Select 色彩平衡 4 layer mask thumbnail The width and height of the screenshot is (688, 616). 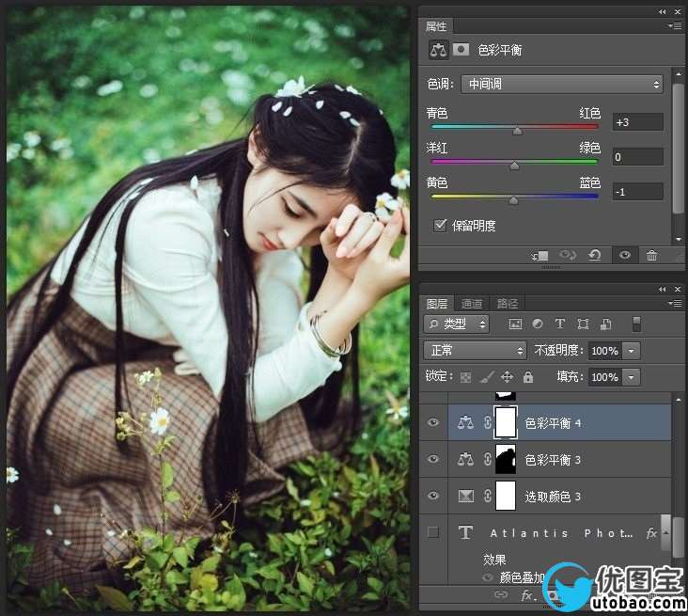[x=506, y=422]
